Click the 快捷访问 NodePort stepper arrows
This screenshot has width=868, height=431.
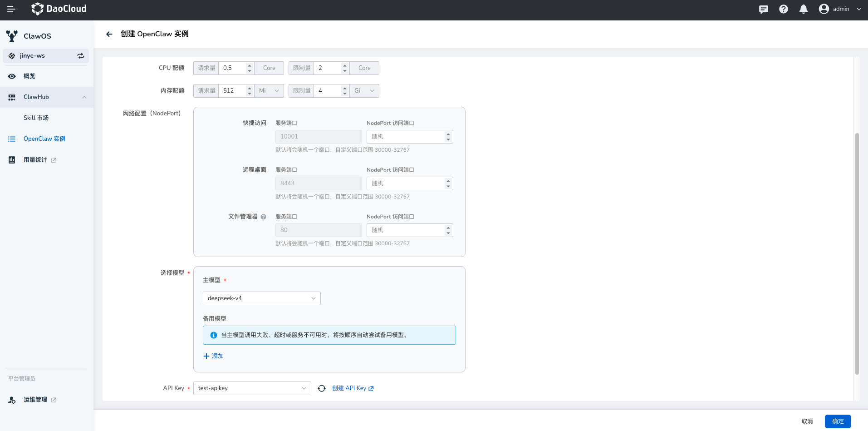tap(448, 137)
